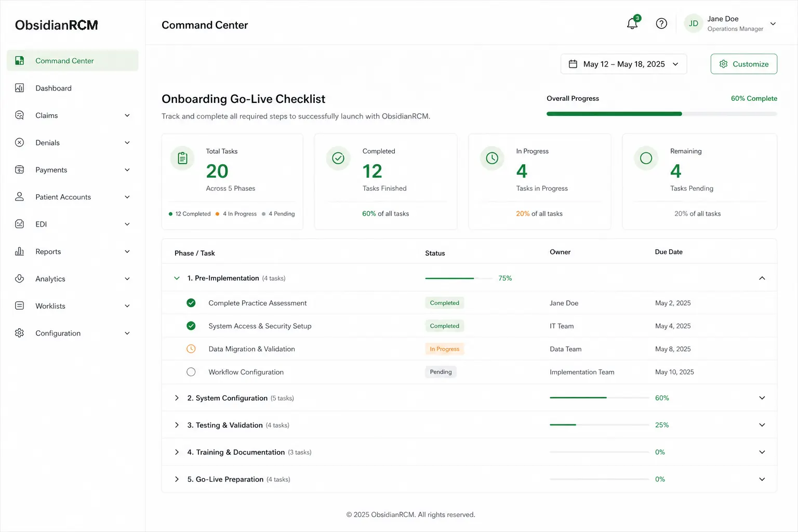
Task: Expand System Configuration using left chevron
Action: point(177,398)
